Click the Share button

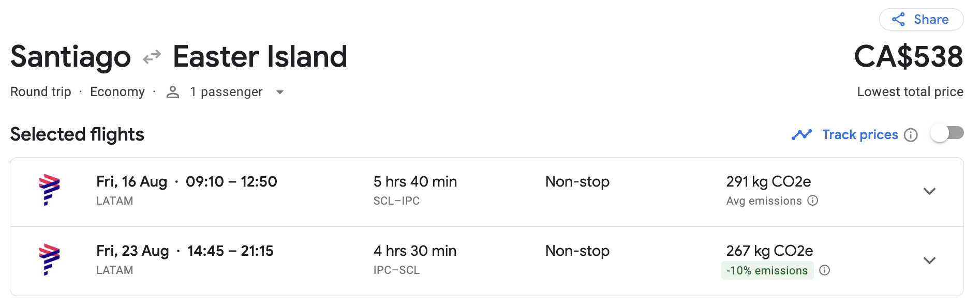tap(921, 20)
